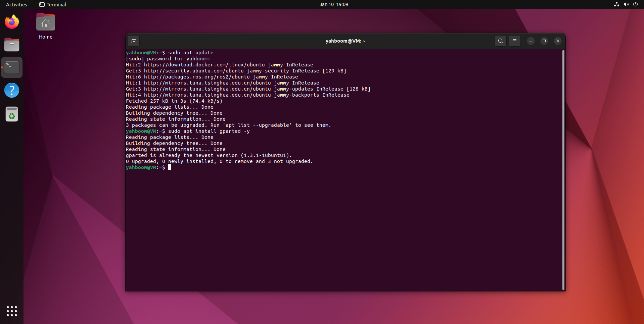
Task: Open the terminal hamburger menu
Action: [514, 41]
